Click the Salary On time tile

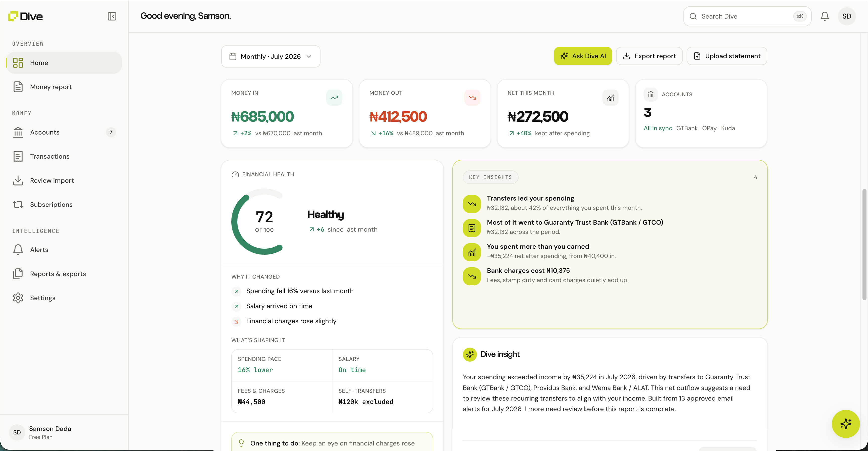pyautogui.click(x=383, y=365)
